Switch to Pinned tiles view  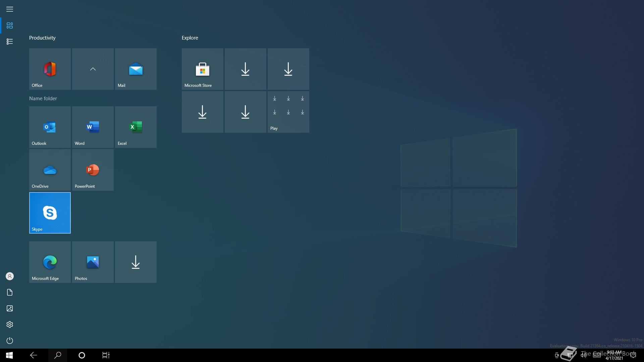pos(10,25)
